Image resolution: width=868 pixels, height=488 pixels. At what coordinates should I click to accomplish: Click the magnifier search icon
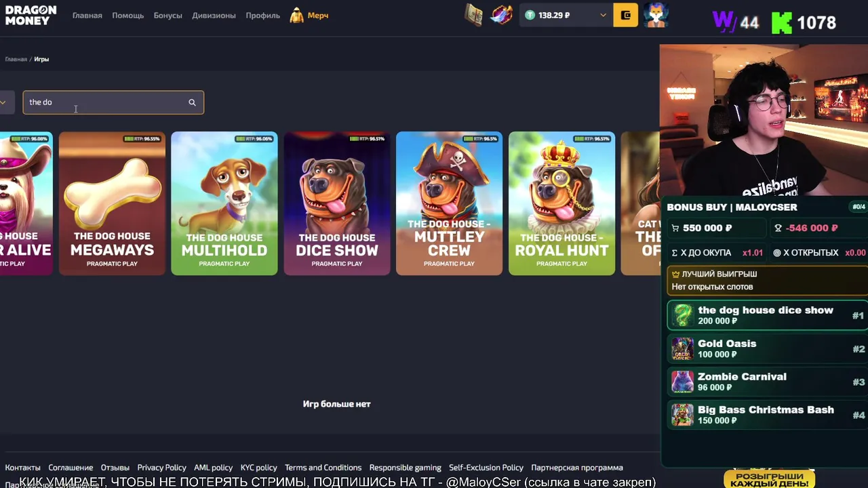192,102
